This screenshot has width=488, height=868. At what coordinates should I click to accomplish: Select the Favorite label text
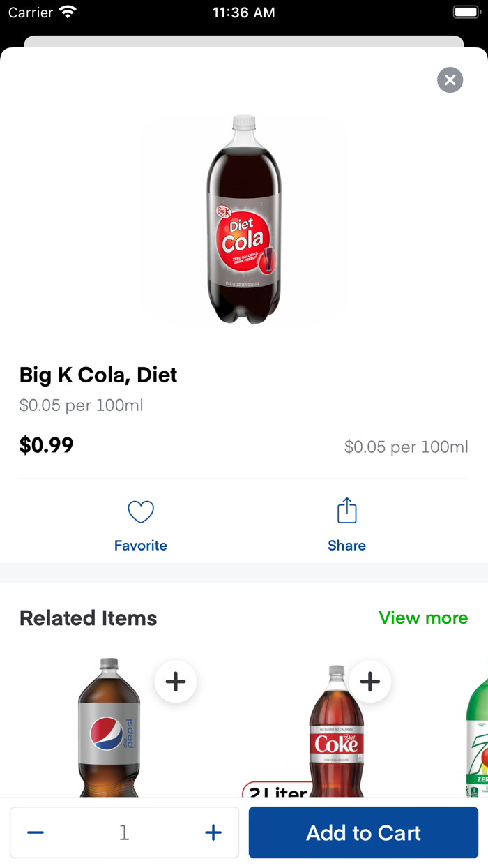coord(141,545)
